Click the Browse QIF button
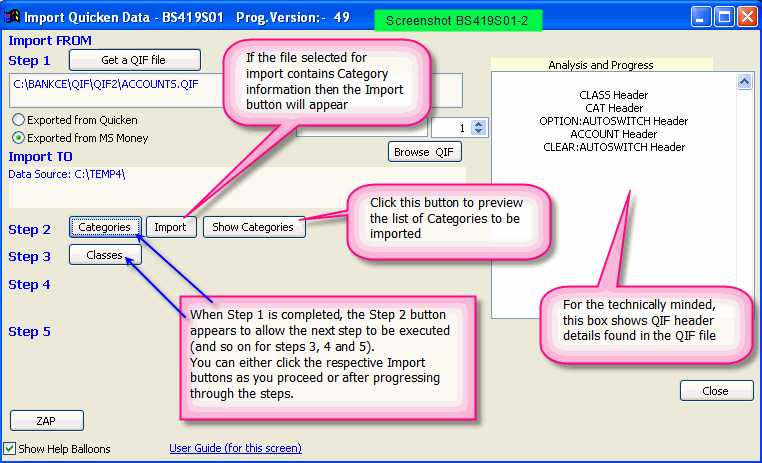The width and height of the screenshot is (762, 463). [424, 152]
